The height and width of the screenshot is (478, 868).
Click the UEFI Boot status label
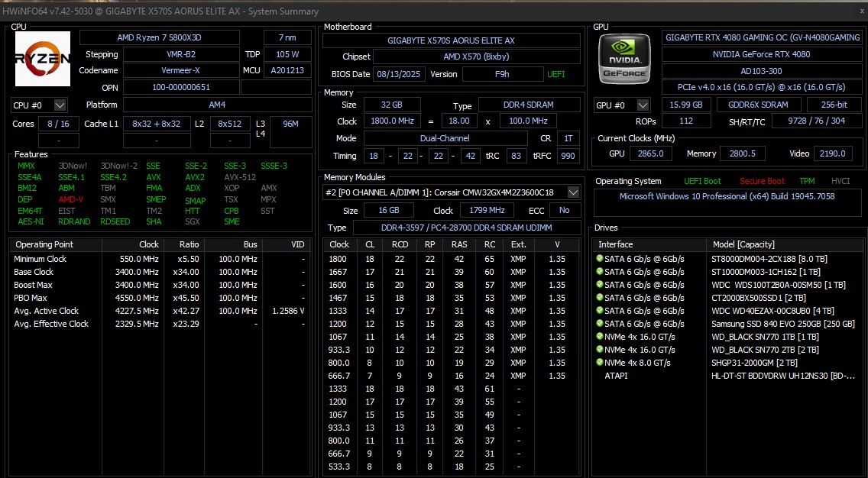click(x=702, y=181)
